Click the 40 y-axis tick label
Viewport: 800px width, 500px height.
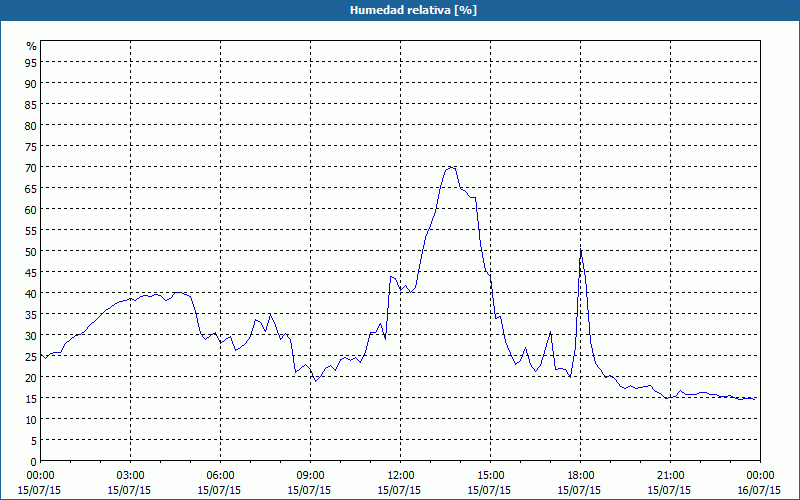(x=31, y=293)
